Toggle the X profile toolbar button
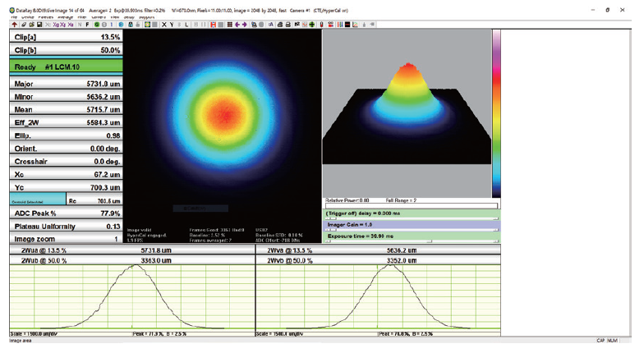 click(x=163, y=25)
